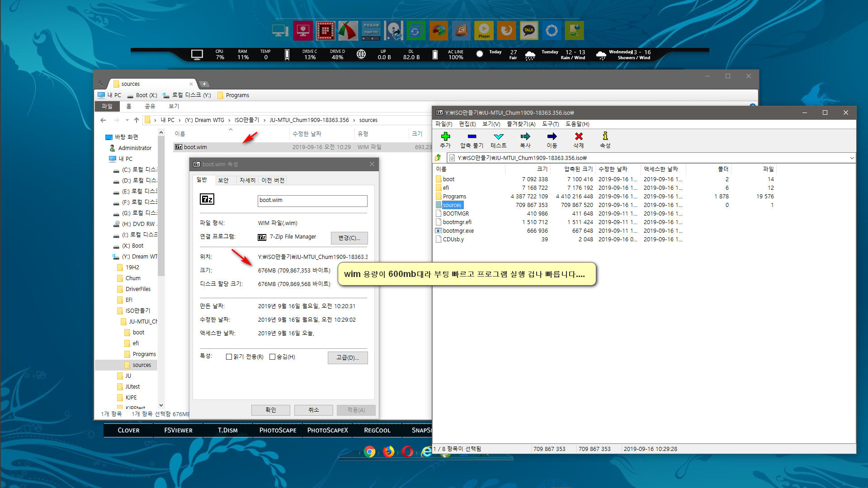Expand the 내 PC breadcrumb chevron

[x=180, y=120]
